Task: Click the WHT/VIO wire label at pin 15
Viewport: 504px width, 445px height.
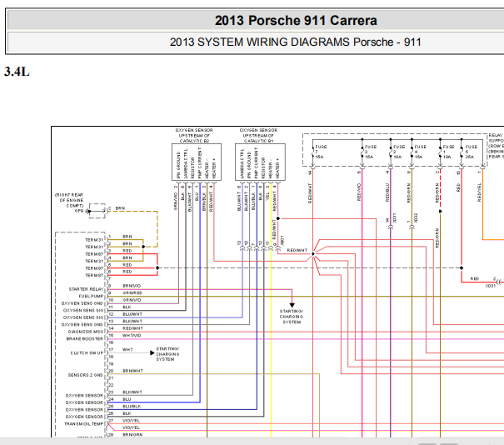Action: [x=132, y=335]
